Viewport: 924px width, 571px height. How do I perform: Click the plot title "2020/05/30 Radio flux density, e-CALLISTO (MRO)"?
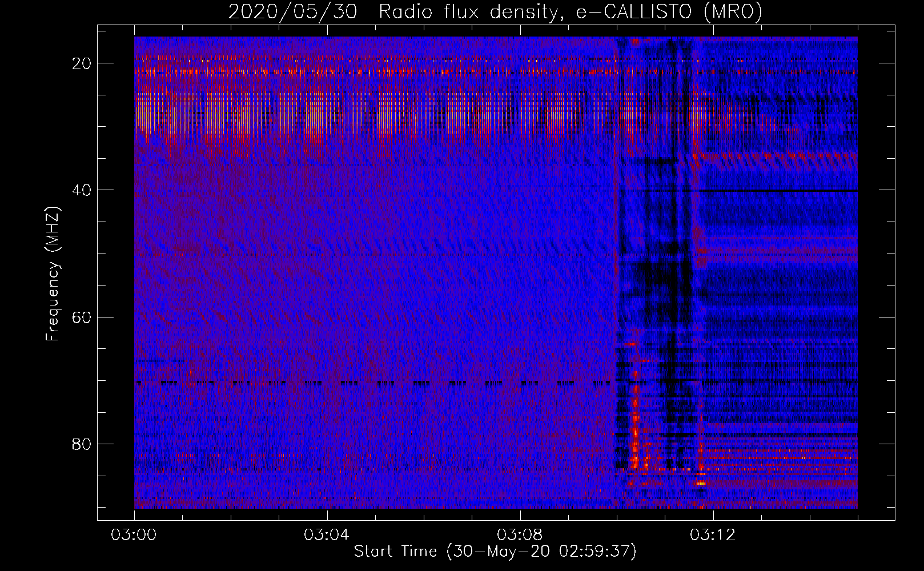495,11
